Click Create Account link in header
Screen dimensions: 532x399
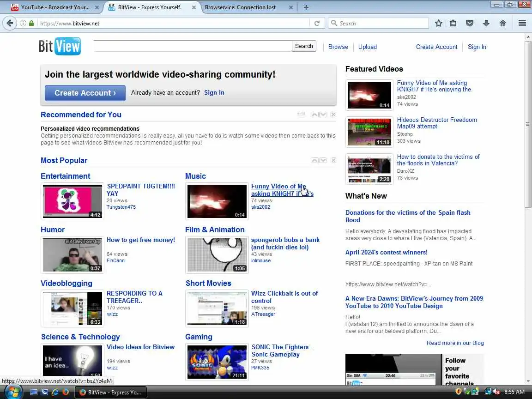click(x=436, y=47)
